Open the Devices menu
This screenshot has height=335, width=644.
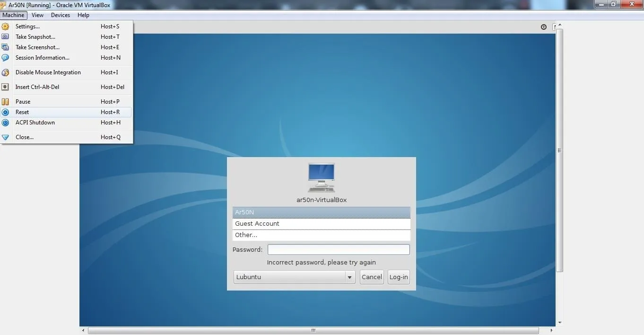coord(61,15)
